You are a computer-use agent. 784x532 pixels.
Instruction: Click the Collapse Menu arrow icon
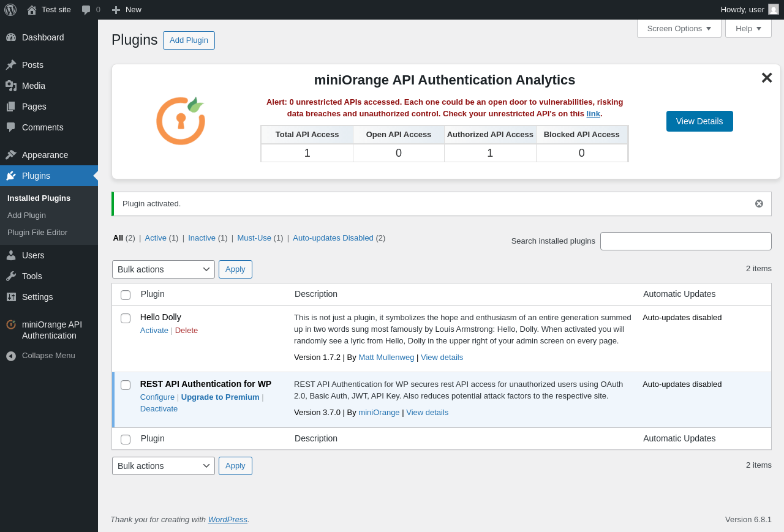11,356
